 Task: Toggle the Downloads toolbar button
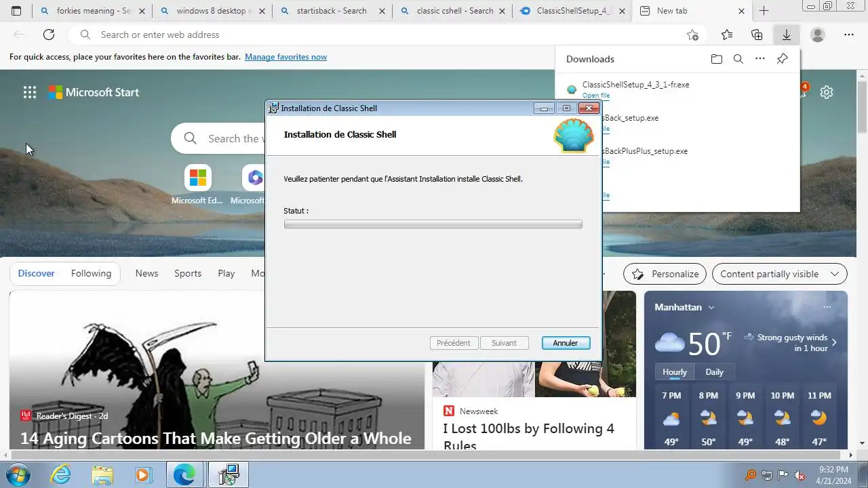[787, 35]
